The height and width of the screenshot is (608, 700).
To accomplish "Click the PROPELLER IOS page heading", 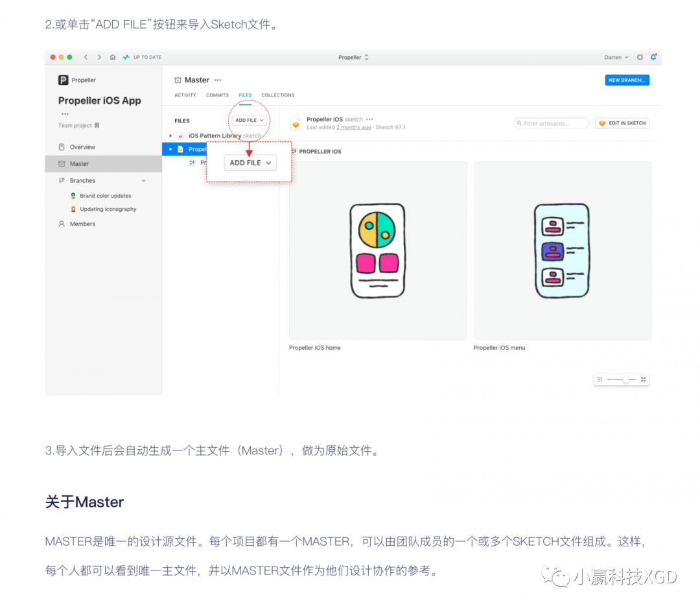I will point(320,152).
